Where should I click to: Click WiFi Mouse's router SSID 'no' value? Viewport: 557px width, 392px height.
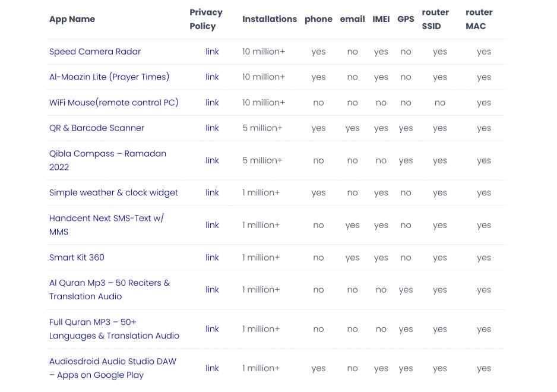440,103
